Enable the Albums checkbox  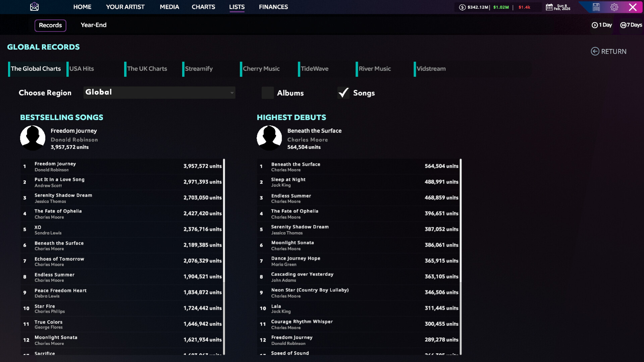tap(268, 93)
